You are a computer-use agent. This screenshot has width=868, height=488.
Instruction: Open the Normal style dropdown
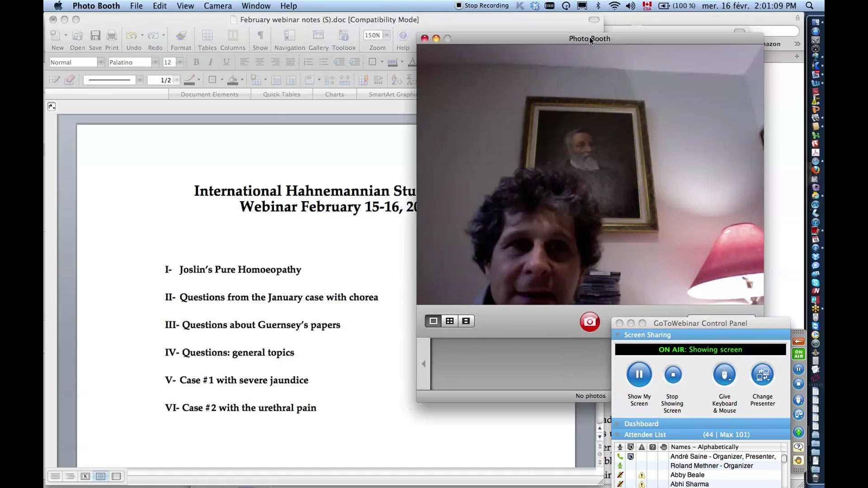(x=101, y=62)
